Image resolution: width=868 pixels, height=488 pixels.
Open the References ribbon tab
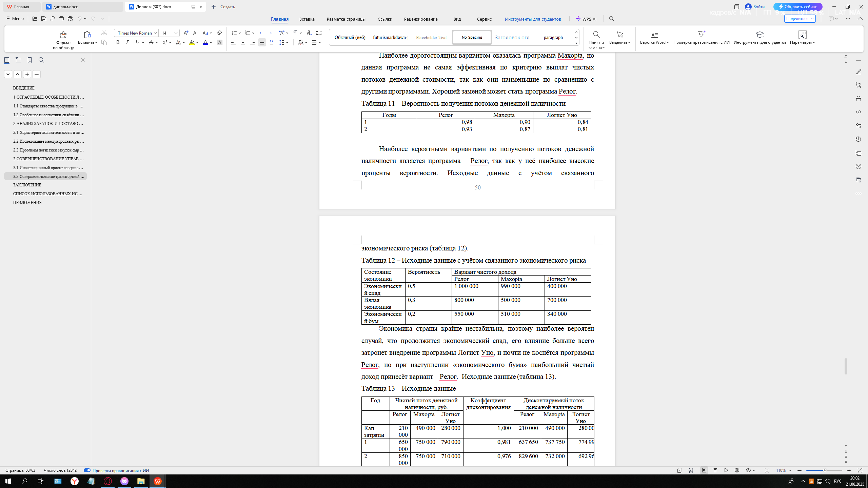(385, 19)
